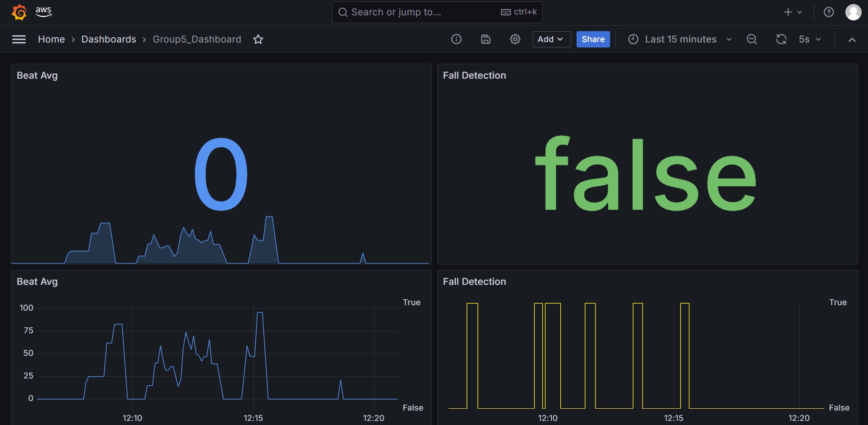Open dashboard settings with the gear icon
The width and height of the screenshot is (868, 425).
pos(515,39)
